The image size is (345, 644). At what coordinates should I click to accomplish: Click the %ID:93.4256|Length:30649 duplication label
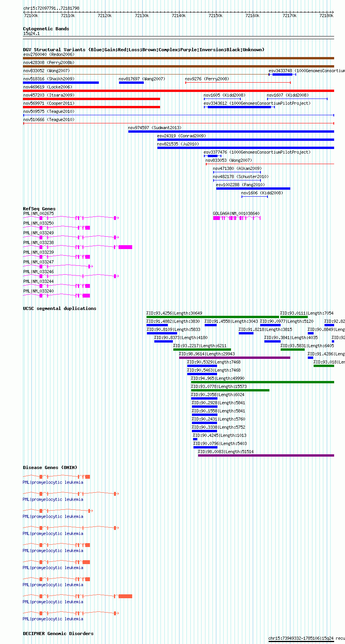[174, 313]
